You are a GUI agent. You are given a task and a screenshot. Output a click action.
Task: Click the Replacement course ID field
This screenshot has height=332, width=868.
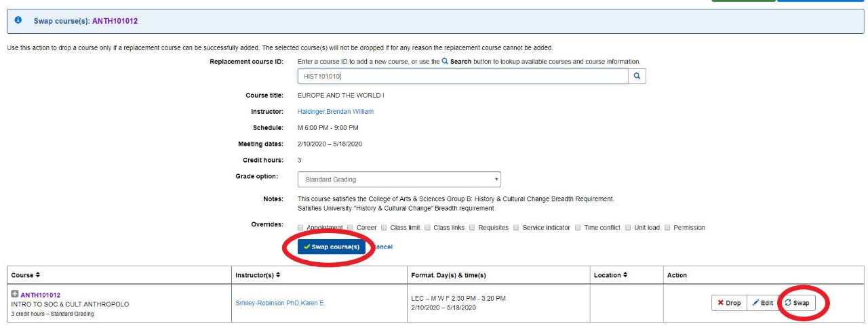click(463, 77)
